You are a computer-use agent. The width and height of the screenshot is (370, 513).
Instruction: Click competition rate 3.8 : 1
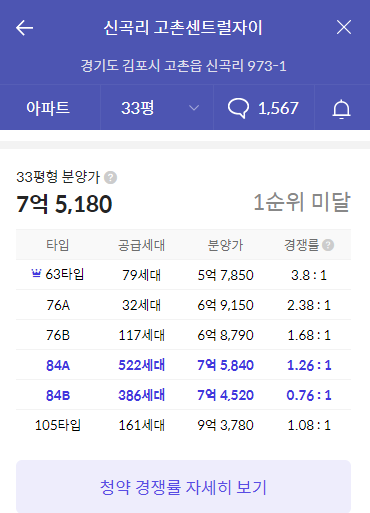[309, 275]
